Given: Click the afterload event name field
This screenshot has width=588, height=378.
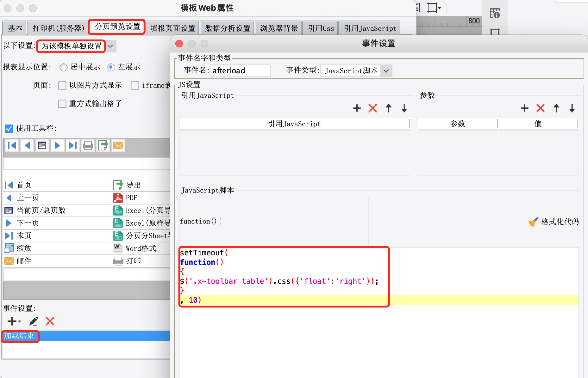Looking at the screenshot, I should coord(240,70).
